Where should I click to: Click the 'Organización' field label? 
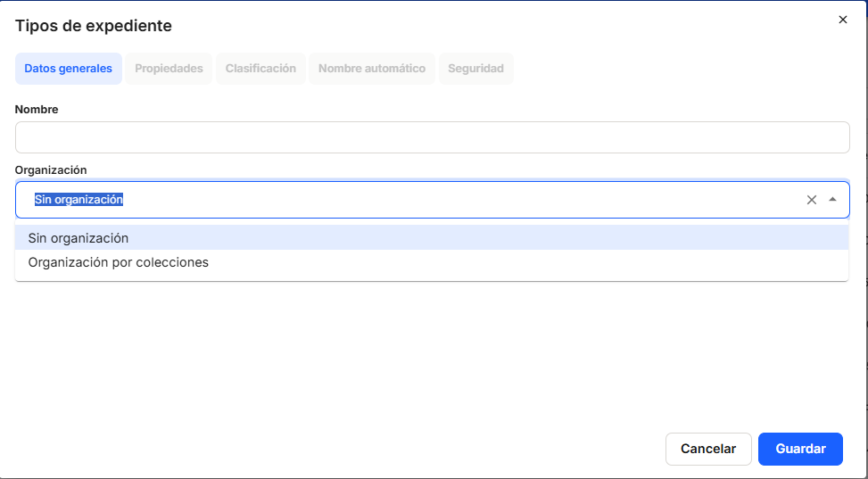pyautogui.click(x=51, y=169)
